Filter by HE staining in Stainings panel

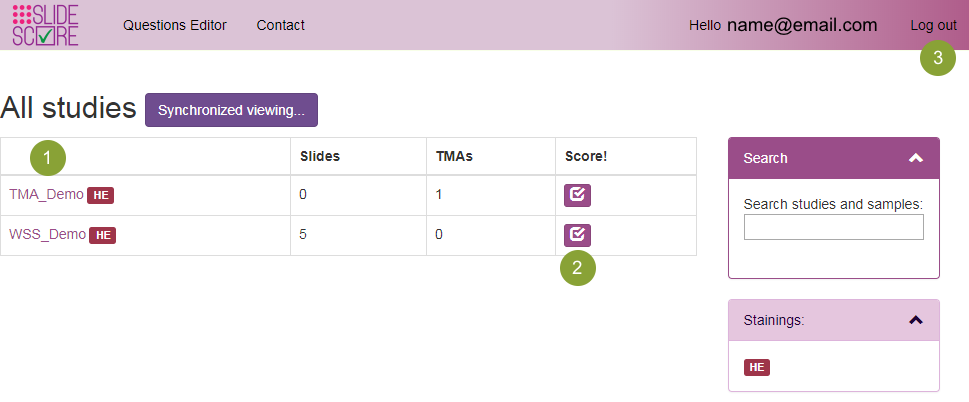pos(756,367)
